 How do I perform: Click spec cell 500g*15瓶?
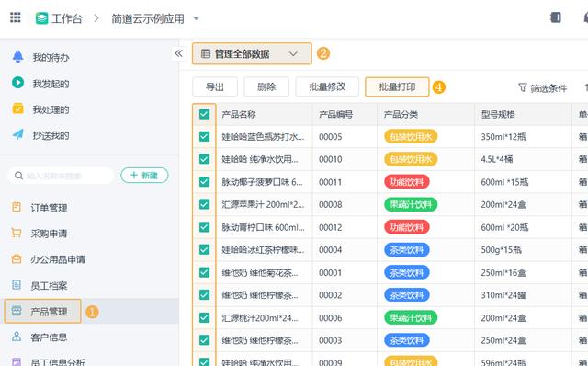click(x=501, y=250)
